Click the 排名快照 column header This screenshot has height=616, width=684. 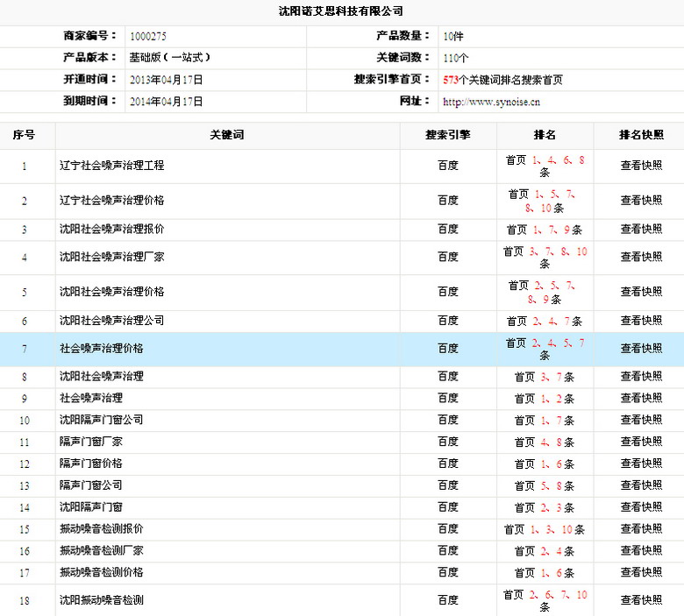(x=641, y=135)
